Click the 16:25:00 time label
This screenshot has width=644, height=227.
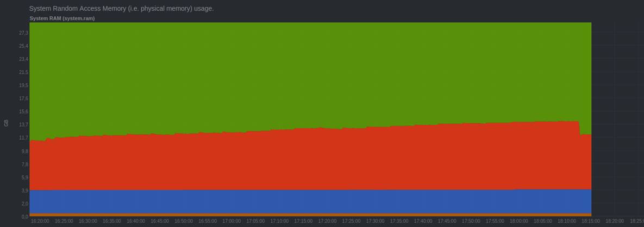[x=64, y=221]
